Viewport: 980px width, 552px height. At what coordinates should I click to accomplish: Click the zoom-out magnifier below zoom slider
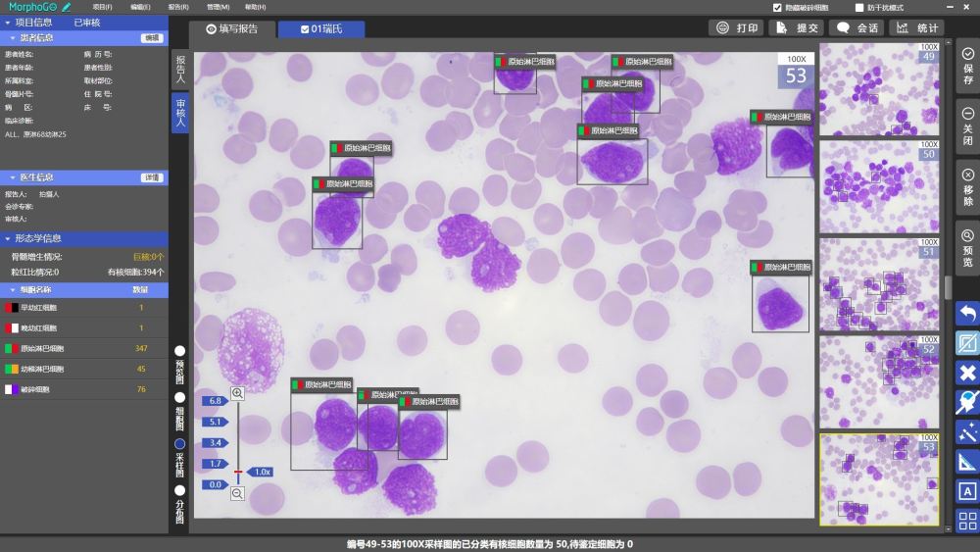(237, 493)
